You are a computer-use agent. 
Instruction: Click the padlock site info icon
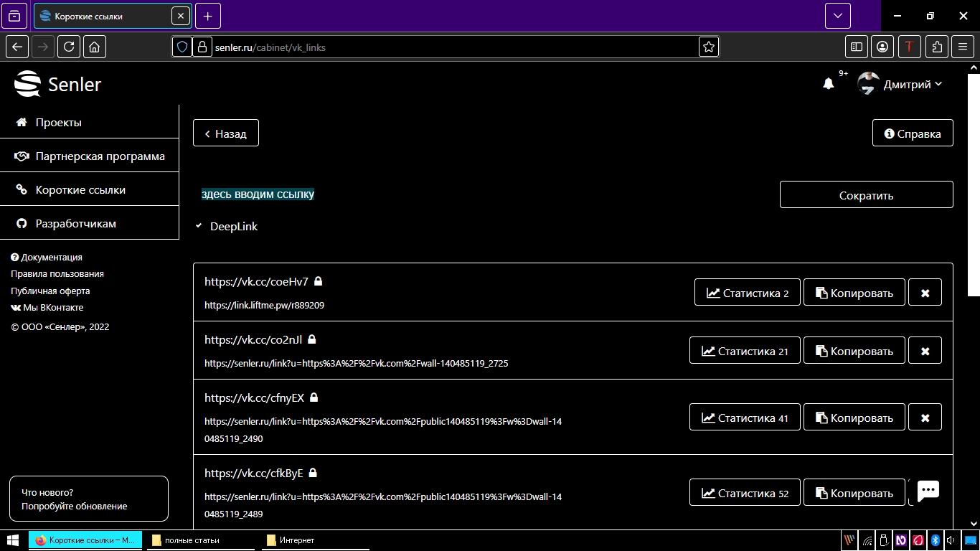(x=202, y=47)
